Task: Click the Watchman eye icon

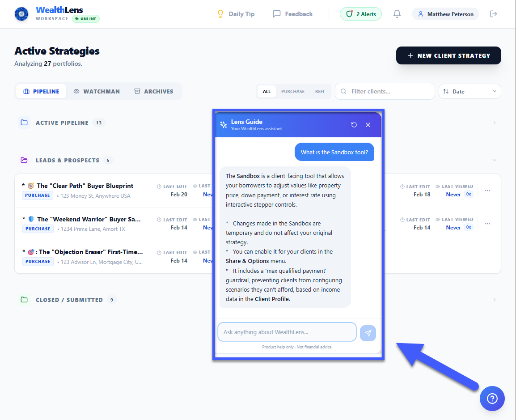Action: tap(76, 91)
